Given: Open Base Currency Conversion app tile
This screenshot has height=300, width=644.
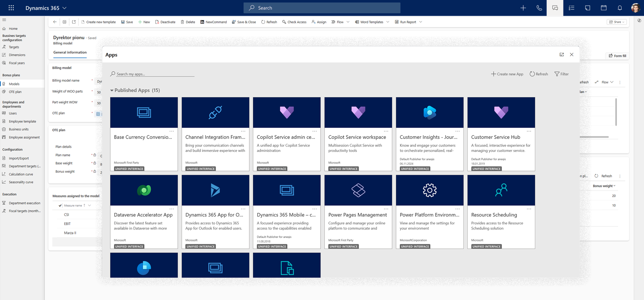Looking at the screenshot, I should (x=144, y=134).
